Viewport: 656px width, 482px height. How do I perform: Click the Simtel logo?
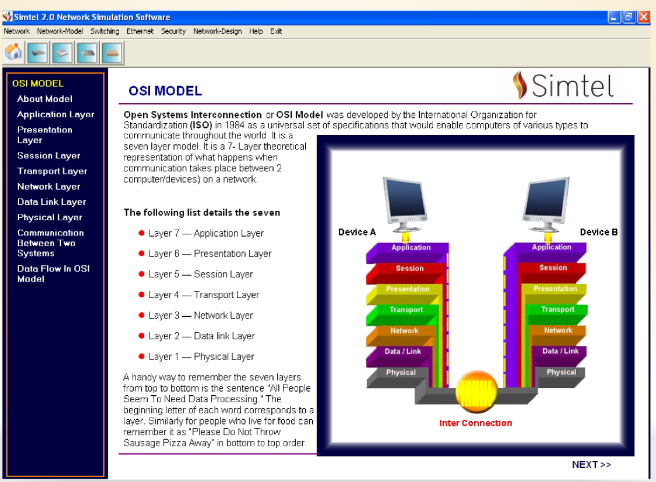tap(563, 85)
